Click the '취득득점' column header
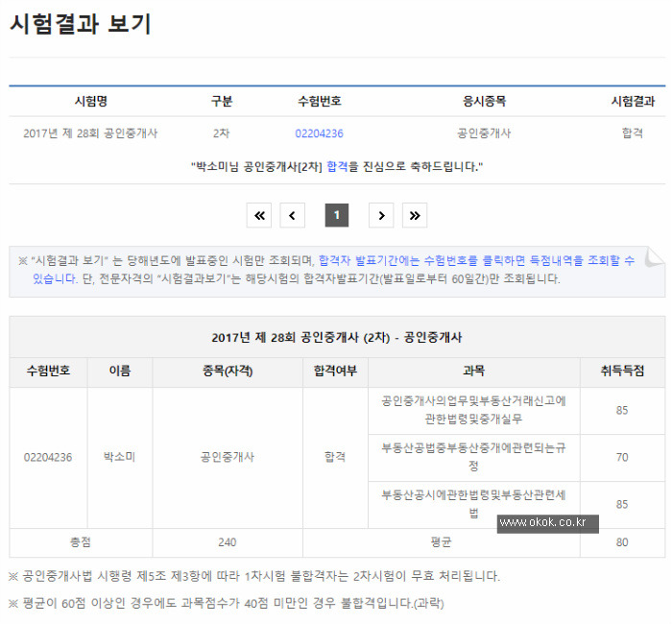The width and height of the screenshot is (672, 624). click(622, 371)
